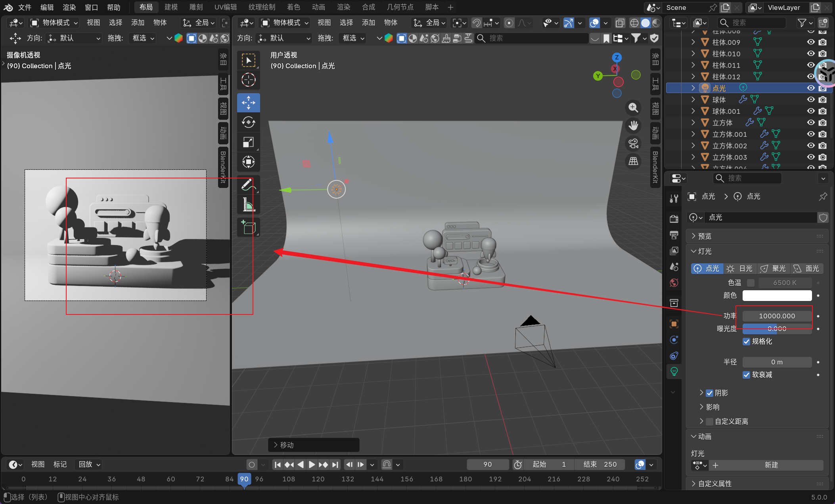Set light type to 聚光
This screenshot has height=504, width=835.
[x=773, y=268]
